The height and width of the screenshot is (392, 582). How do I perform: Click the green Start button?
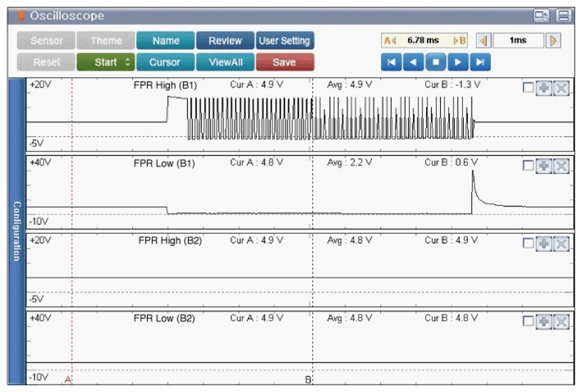[106, 62]
